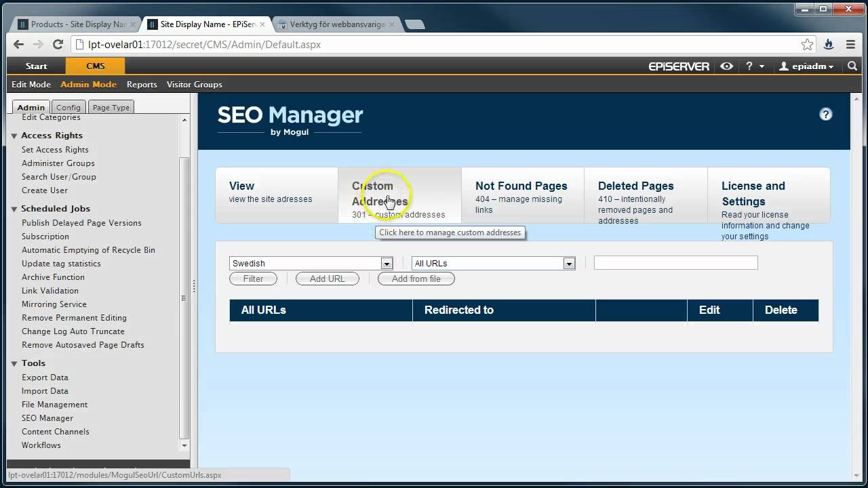The image size is (868, 488).
Task: Open the EPiServer help question mark menu
Action: (755, 66)
